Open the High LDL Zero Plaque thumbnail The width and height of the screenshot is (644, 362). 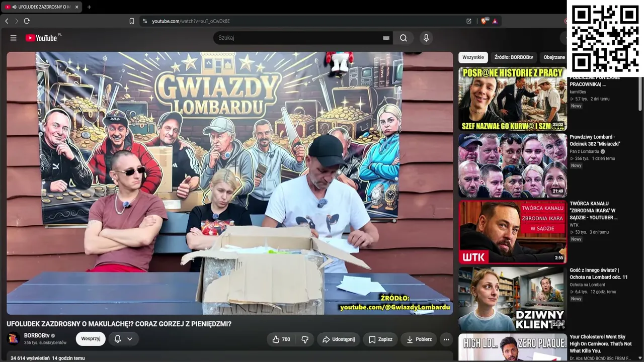tap(512, 347)
